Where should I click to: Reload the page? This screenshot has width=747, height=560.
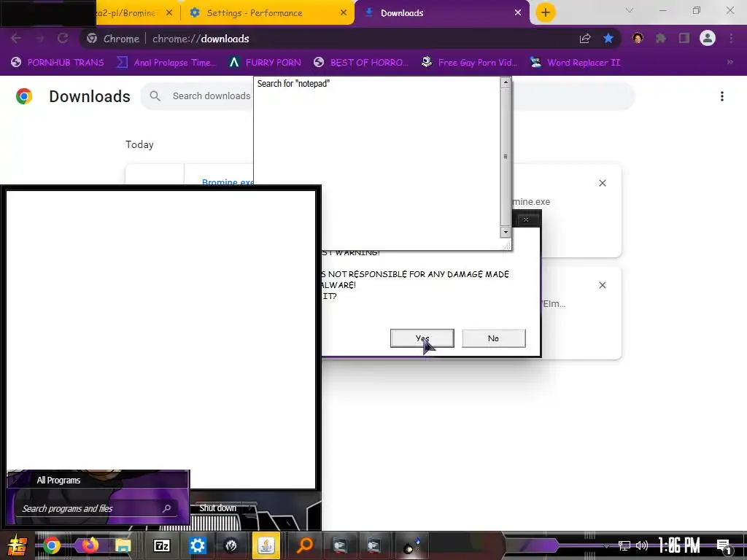63,39
